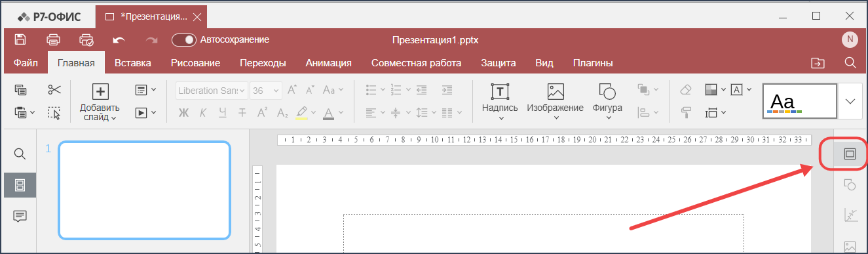Open the Плагины tab
868x254 pixels.
(593, 63)
